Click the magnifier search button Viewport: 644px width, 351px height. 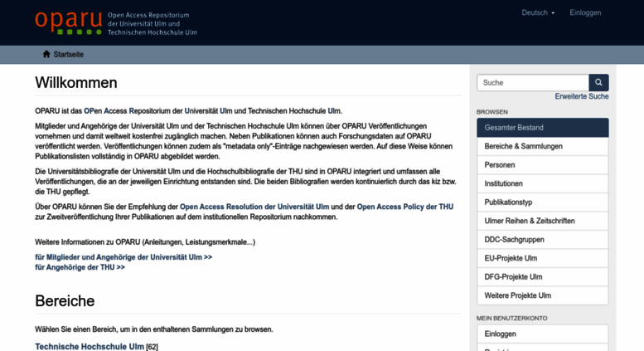point(598,83)
